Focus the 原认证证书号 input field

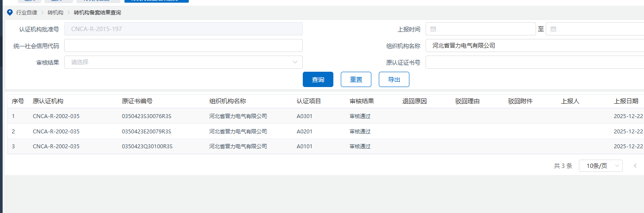[533, 62]
